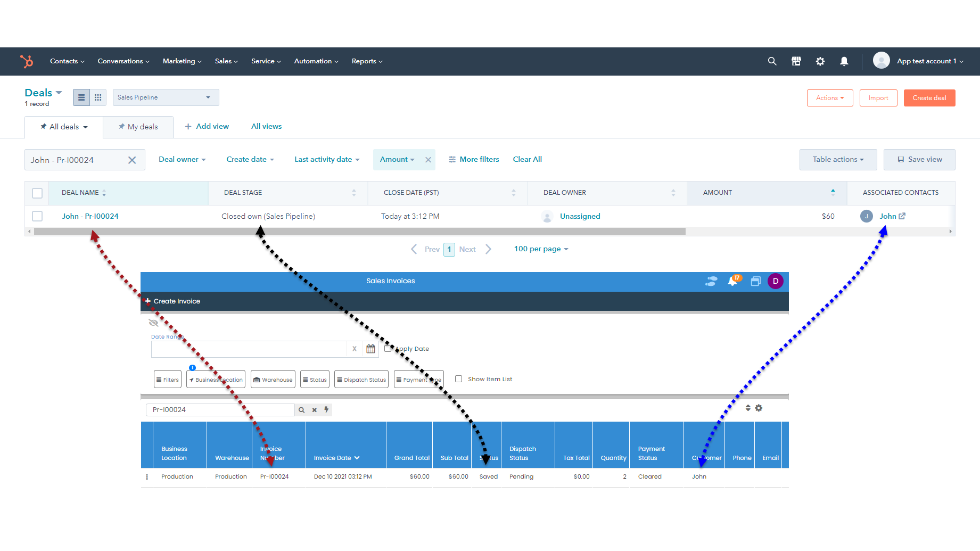Click the HubSpot sprocket logo

27,61
